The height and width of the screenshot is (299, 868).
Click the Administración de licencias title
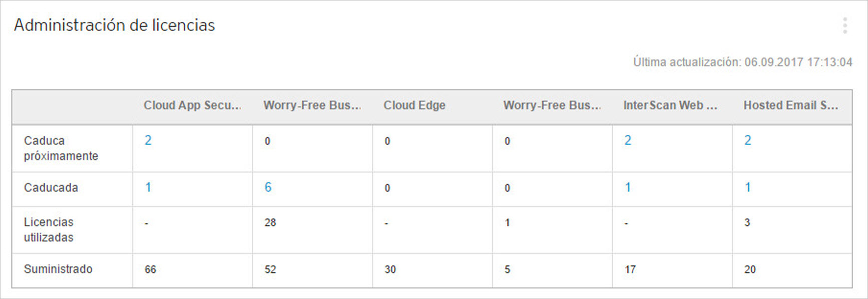(115, 25)
